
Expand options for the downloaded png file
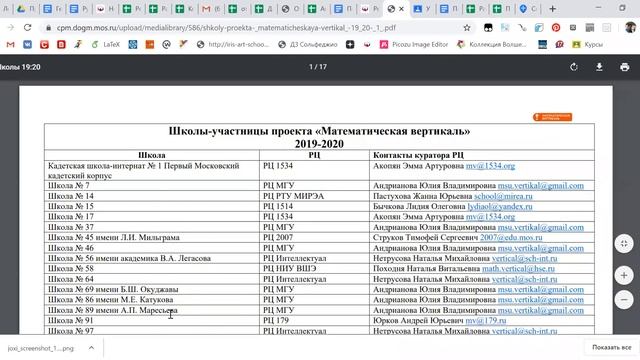[x=91, y=348]
